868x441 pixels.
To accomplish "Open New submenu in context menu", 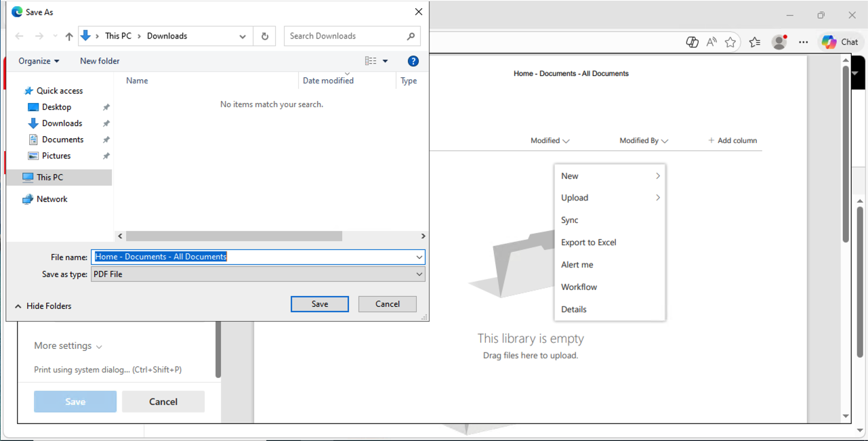I will (x=610, y=176).
